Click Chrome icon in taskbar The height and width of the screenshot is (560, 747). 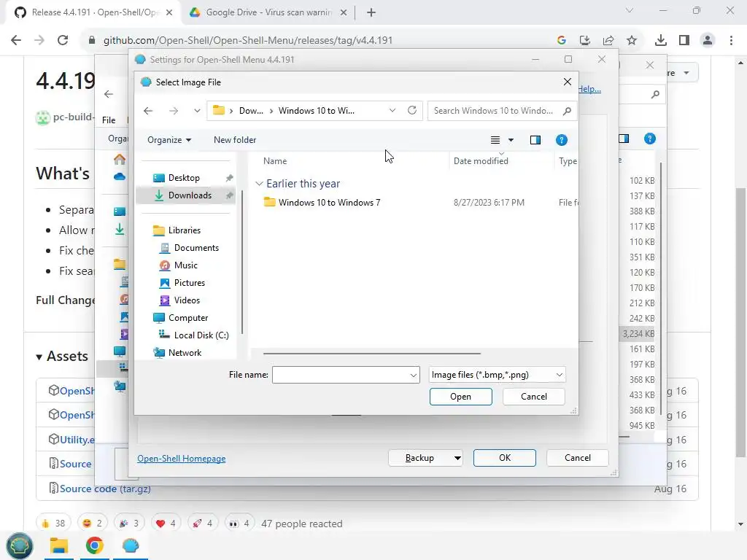(x=94, y=545)
